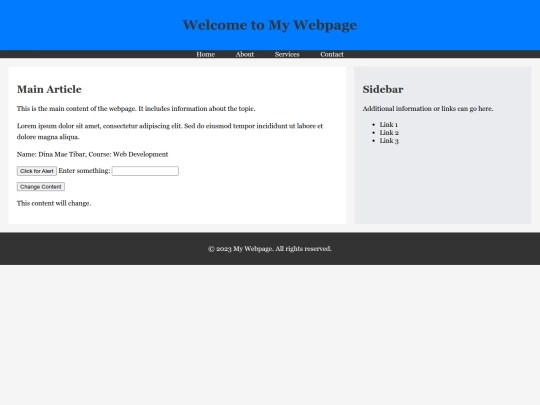
Task: Open Link 3 in the sidebar
Action: pos(389,141)
